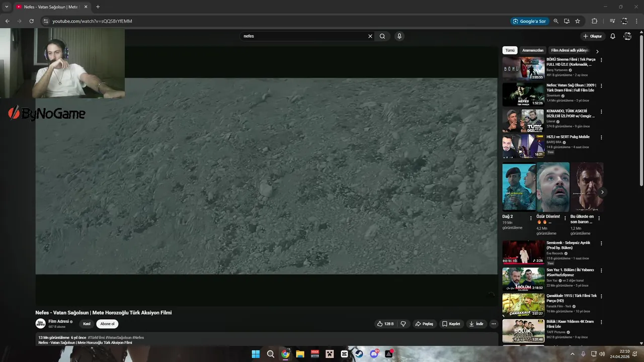Go back to the previous page
Viewport: 644px width, 362px height.
click(x=7, y=21)
